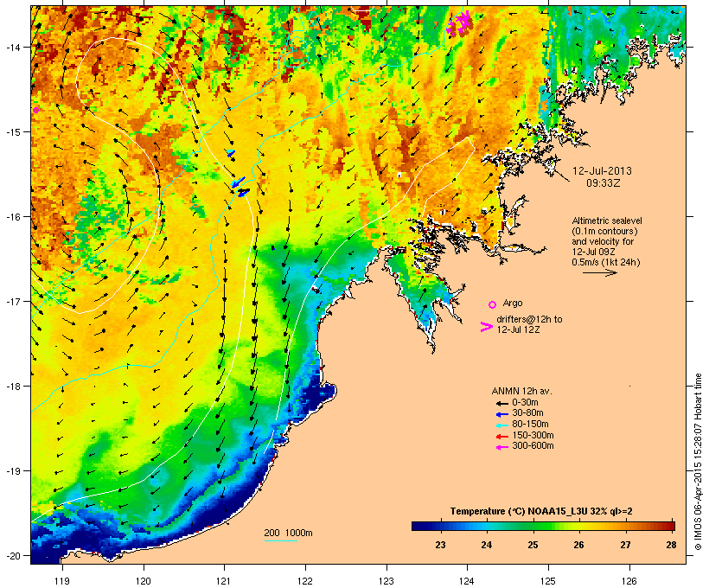Click the longitude axis label 125

click(x=548, y=581)
